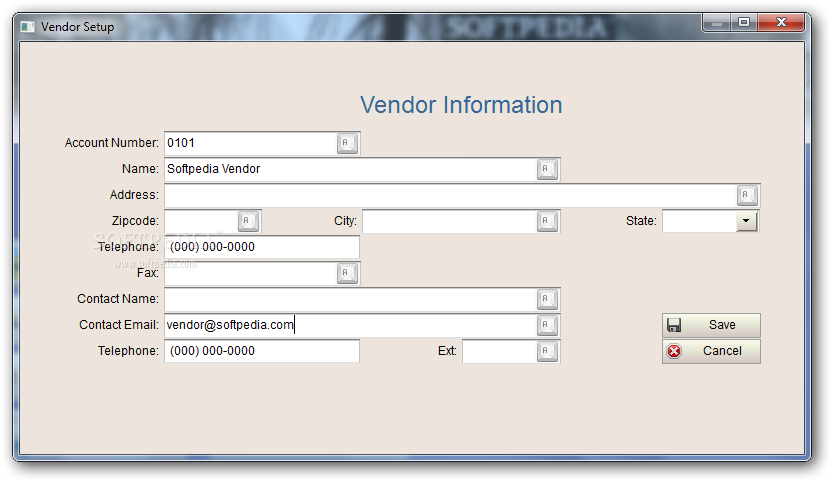The image size is (832, 482).
Task: Click the Account Number label
Action: [x=111, y=143]
